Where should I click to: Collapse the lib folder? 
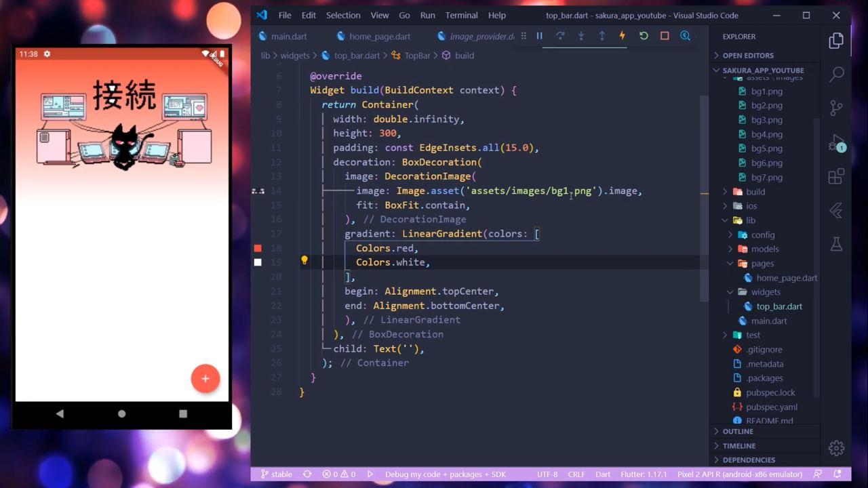(750, 220)
